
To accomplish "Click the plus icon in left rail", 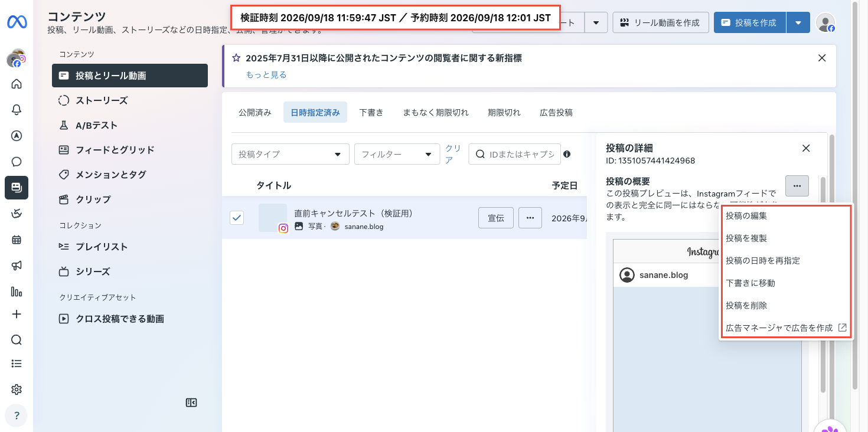I will click(17, 314).
